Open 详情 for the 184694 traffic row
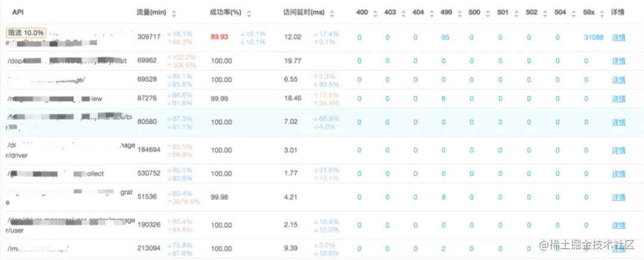 (618, 150)
